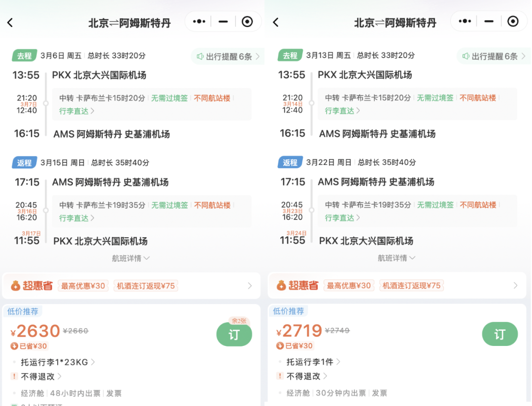Click the speaker icon beside right 出行提醒6条
Image resolution: width=532 pixels, height=406 pixels.
(x=466, y=57)
